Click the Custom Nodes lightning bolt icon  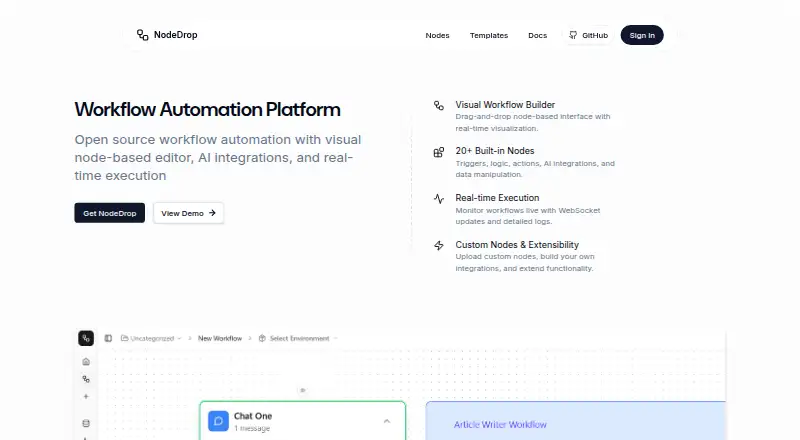439,246
